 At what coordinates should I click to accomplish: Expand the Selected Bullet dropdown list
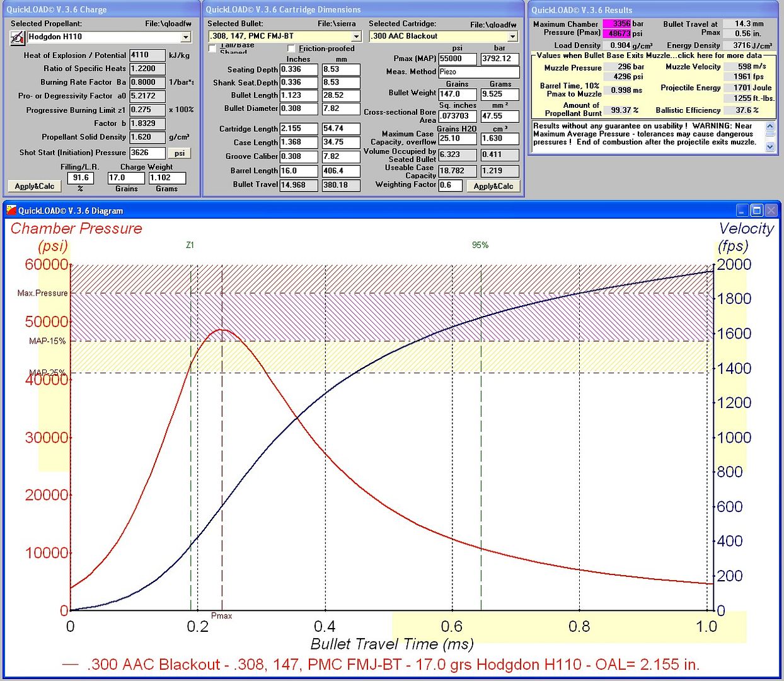pos(356,37)
